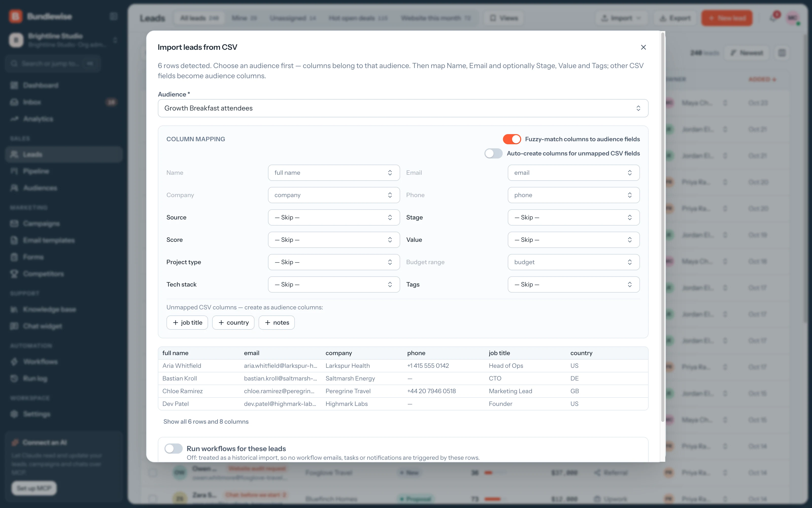Image resolution: width=812 pixels, height=508 pixels.
Task: Click the Set up MCP button
Action: [x=34, y=488]
